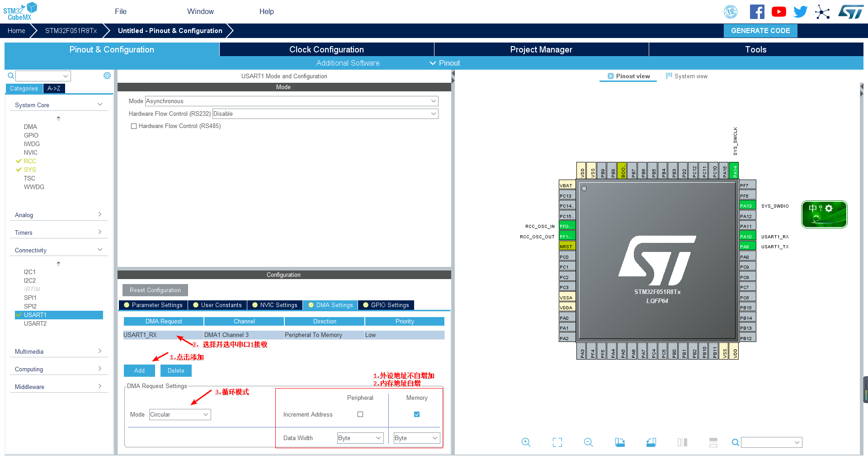Open the GPIO Settings tab

(386, 305)
